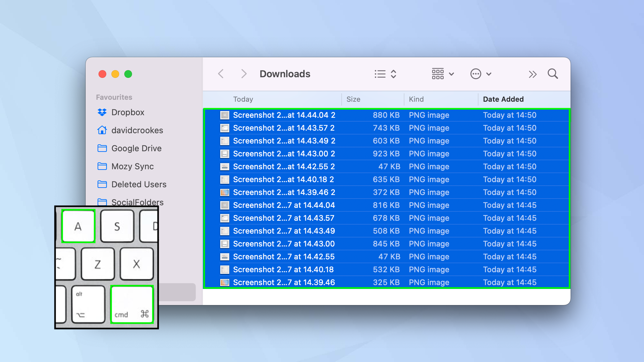Switch to list view icon
644x362 pixels.
(x=380, y=74)
